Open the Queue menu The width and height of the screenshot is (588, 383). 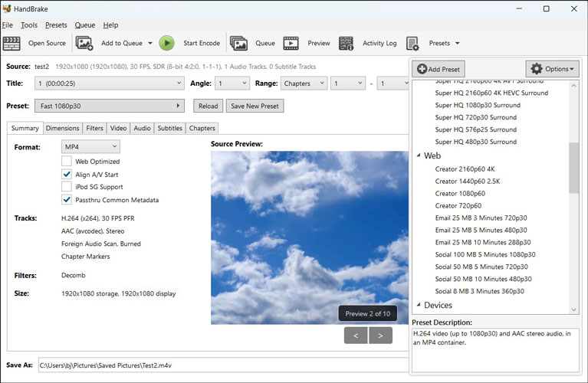click(85, 25)
